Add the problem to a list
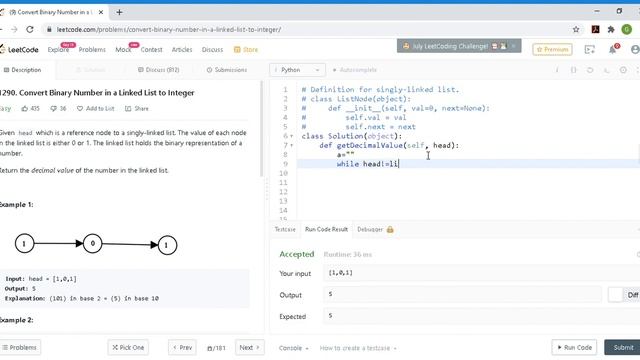This screenshot has width=640, height=360. 96,109
